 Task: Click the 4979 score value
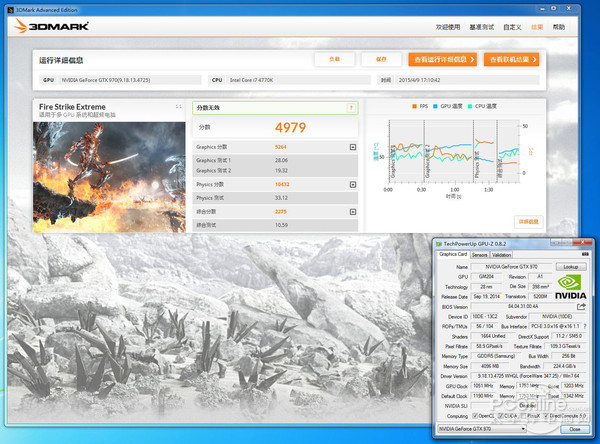coord(290,127)
